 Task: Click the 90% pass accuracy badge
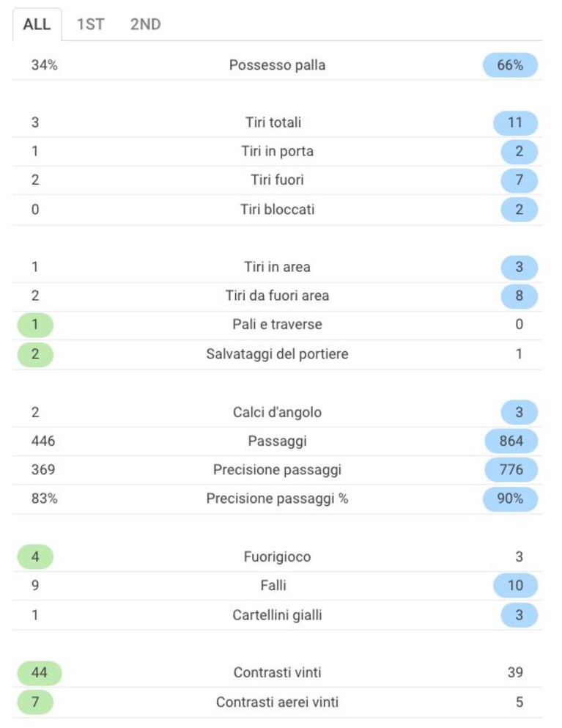coord(510,499)
